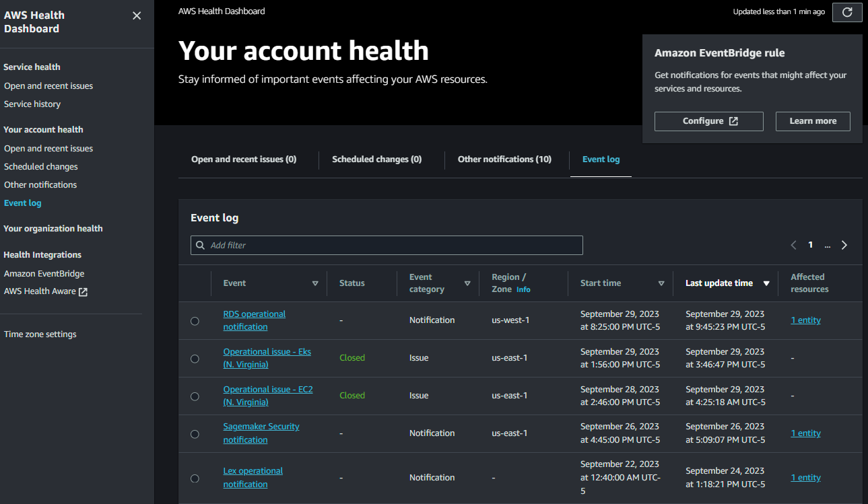
Task: View 1 entity for Sagemaker Security notification
Action: coord(806,433)
